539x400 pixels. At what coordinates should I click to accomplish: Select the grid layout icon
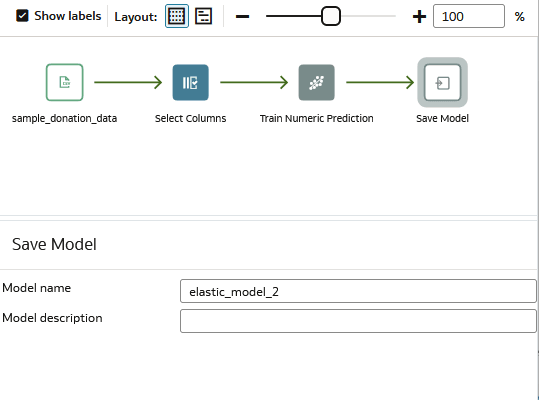[177, 16]
